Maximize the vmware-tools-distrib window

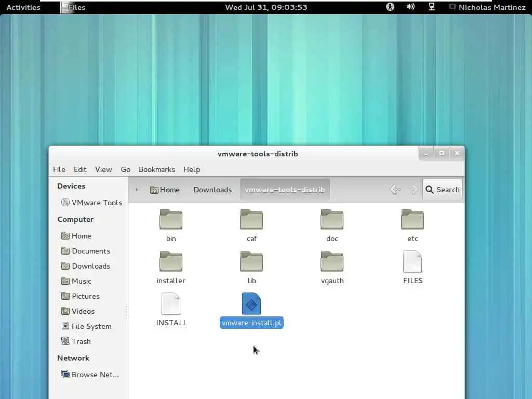(442, 153)
